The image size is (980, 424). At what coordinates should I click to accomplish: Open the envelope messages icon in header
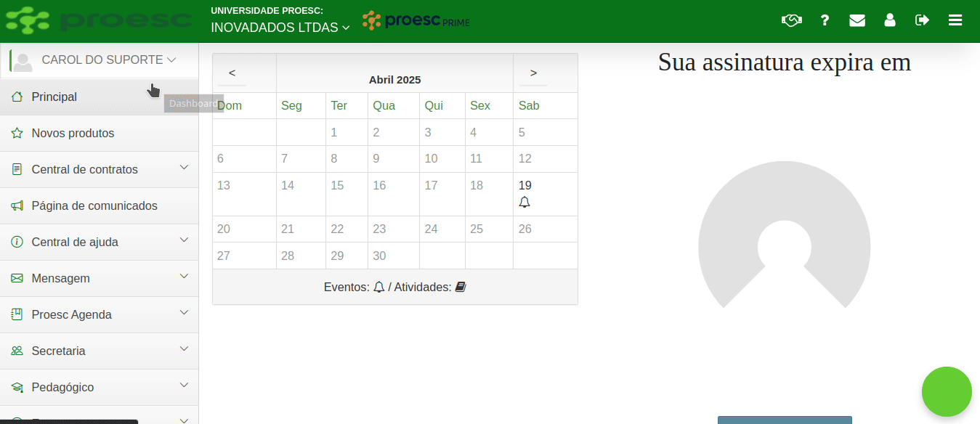point(857,20)
